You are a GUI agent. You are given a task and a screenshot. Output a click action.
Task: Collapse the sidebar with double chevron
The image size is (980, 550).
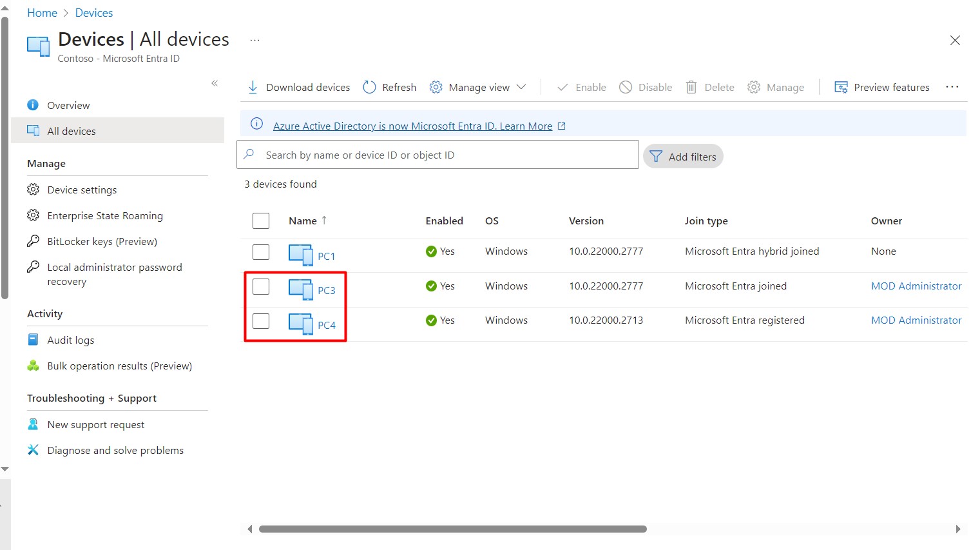click(215, 83)
